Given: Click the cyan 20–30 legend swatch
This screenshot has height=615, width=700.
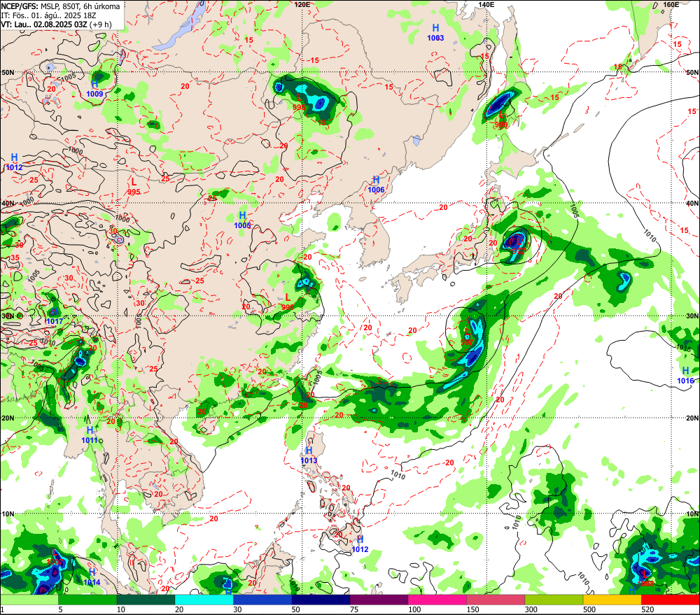Looking at the screenshot, I should pos(204,600).
